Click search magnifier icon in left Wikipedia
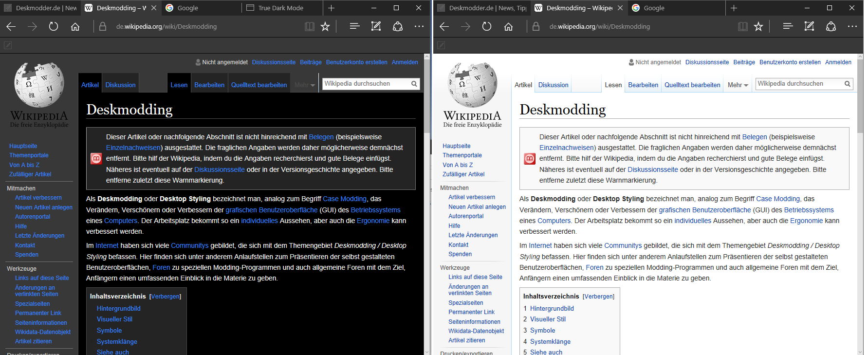 coord(414,84)
